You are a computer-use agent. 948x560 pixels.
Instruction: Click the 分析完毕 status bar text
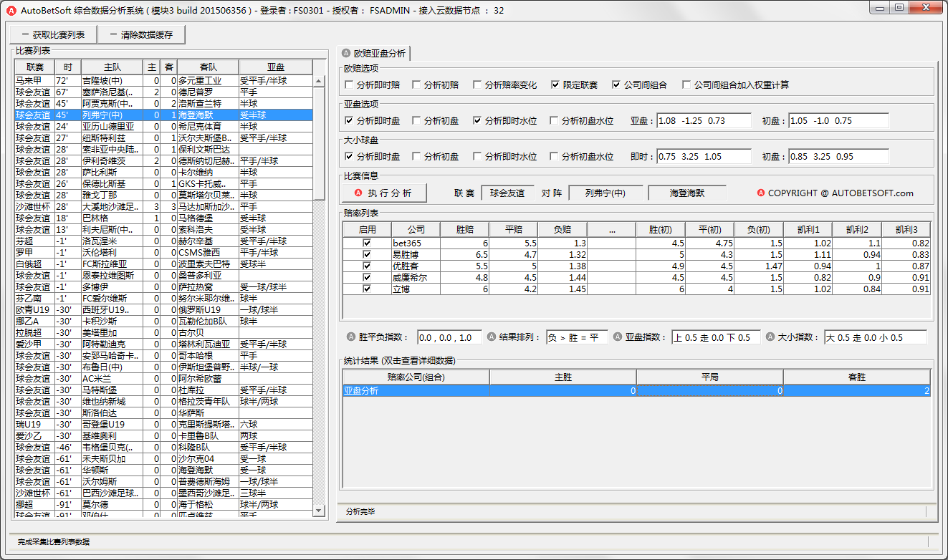pos(360,511)
